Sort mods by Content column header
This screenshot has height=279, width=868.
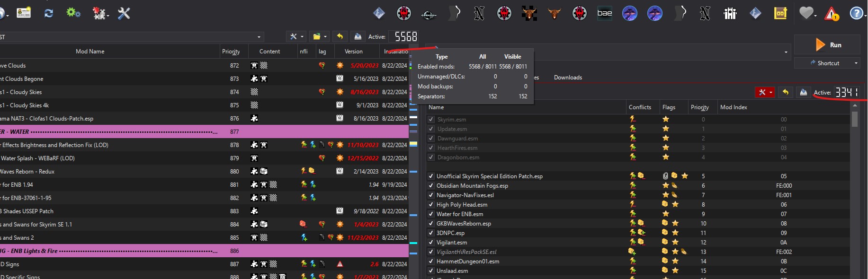point(269,51)
